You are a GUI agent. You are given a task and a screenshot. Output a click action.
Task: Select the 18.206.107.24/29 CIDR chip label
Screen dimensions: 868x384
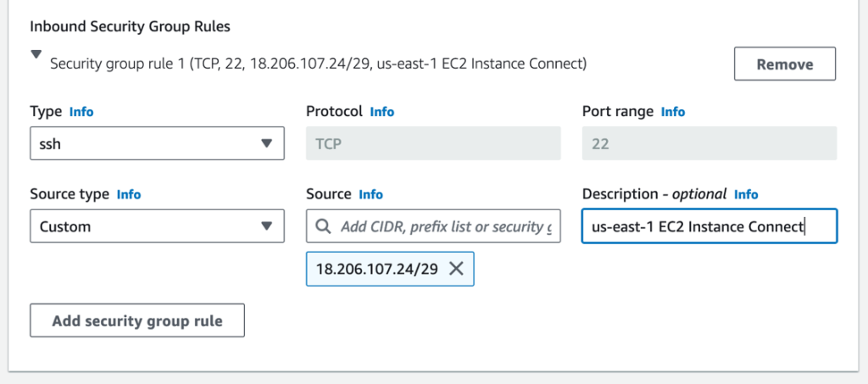click(x=376, y=269)
